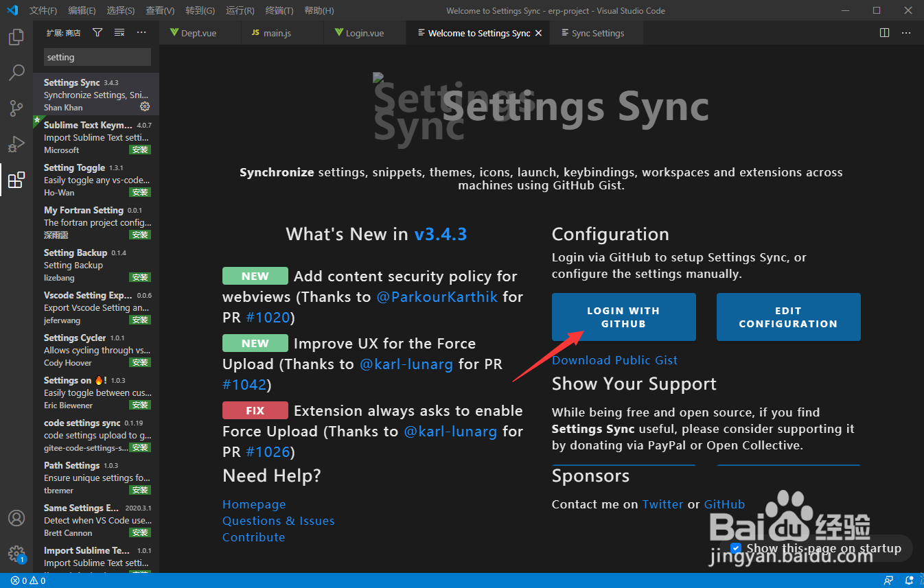924x588 pixels.
Task: Open the Run and Debug view
Action: pyautogui.click(x=16, y=144)
